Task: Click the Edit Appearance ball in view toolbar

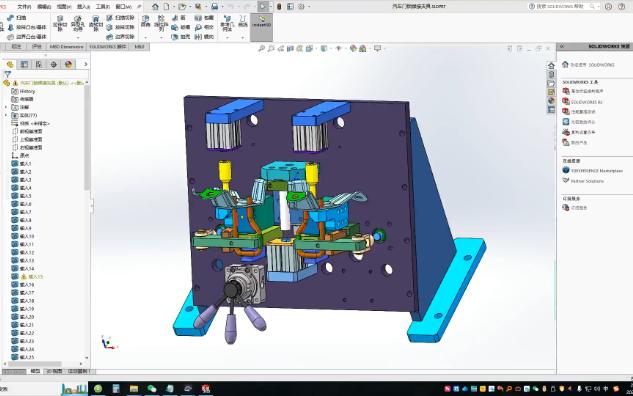Action: (353, 48)
